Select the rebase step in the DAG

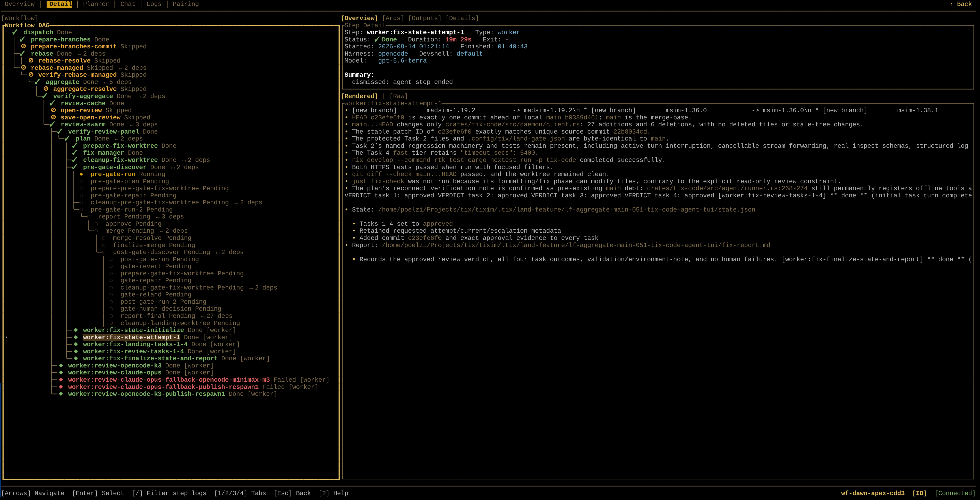42,54
